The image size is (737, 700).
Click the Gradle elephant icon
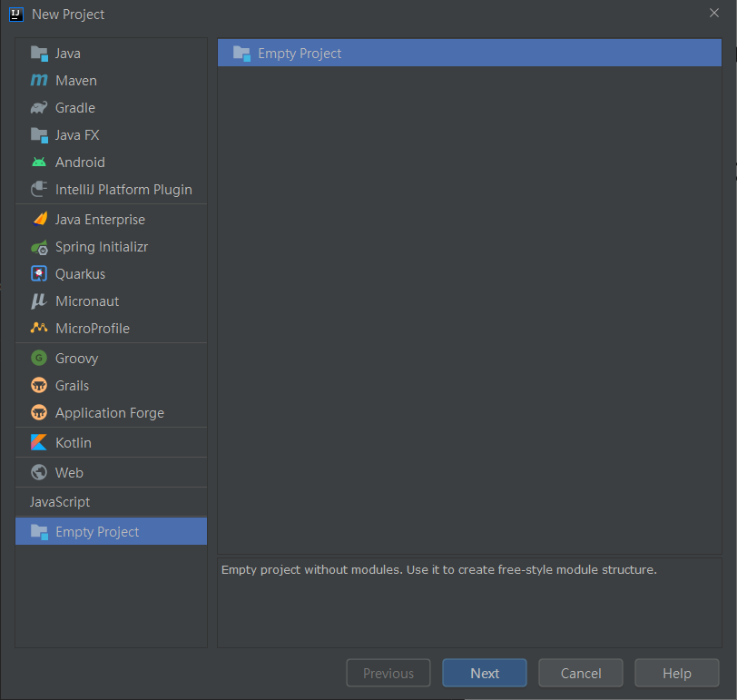[39, 108]
